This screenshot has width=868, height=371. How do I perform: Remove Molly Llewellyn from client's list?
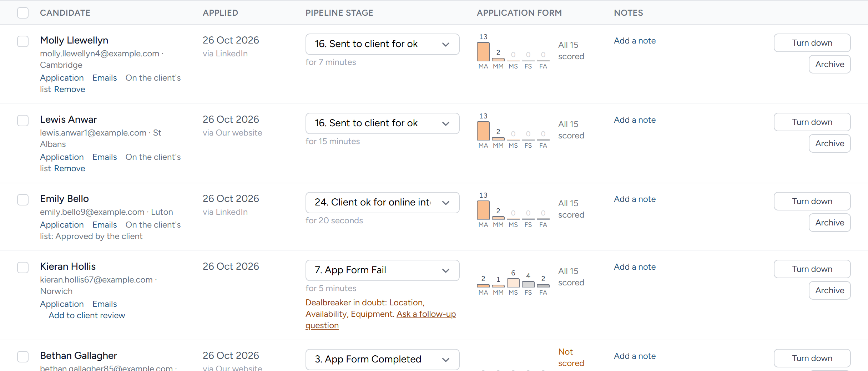[70, 89]
